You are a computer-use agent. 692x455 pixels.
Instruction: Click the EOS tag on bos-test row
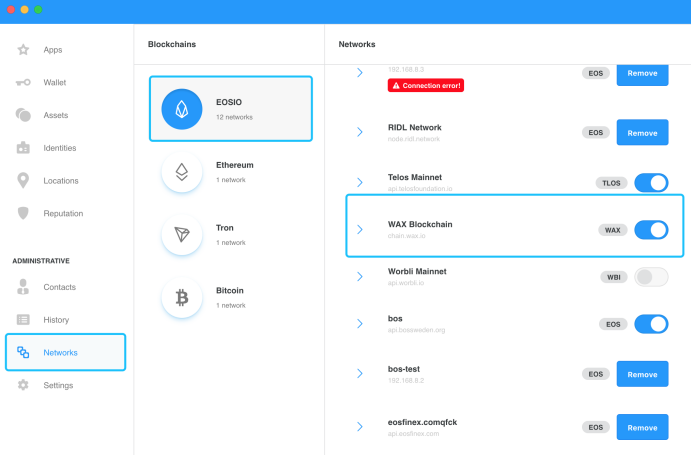595,374
